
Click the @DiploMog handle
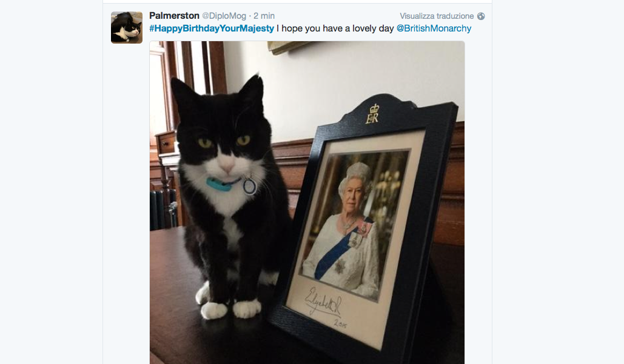click(224, 16)
